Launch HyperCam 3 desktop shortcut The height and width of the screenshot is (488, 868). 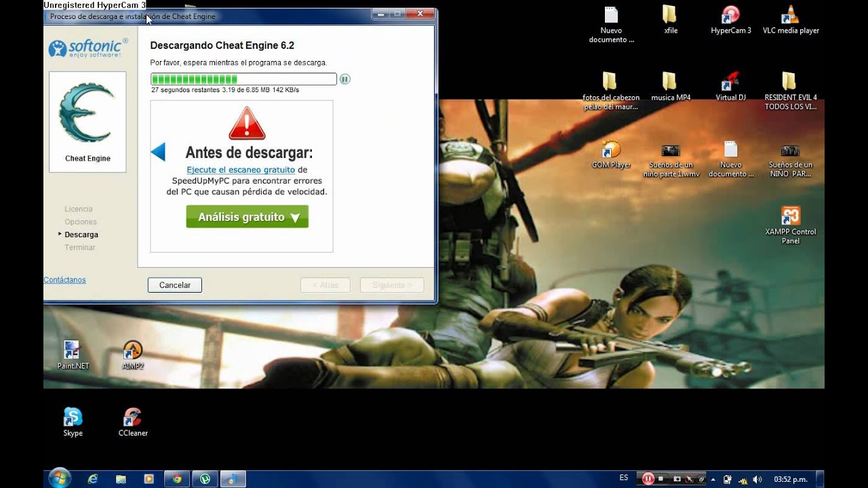tap(731, 20)
